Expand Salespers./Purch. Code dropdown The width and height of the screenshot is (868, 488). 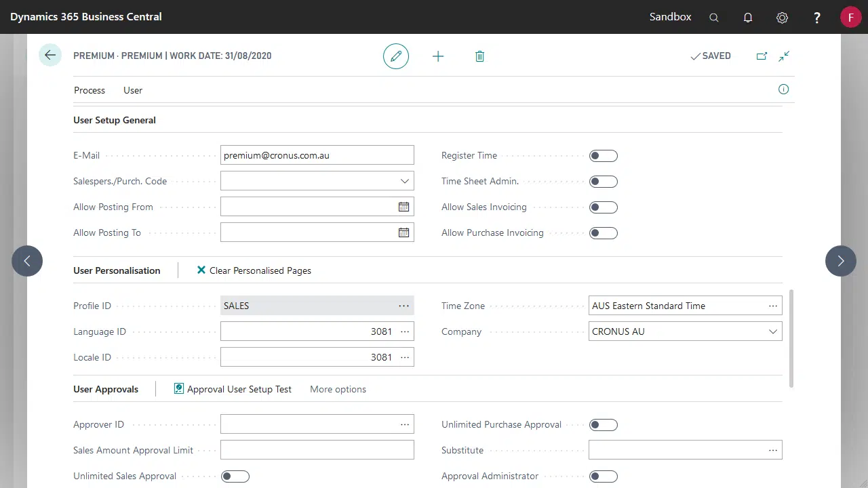pos(404,181)
